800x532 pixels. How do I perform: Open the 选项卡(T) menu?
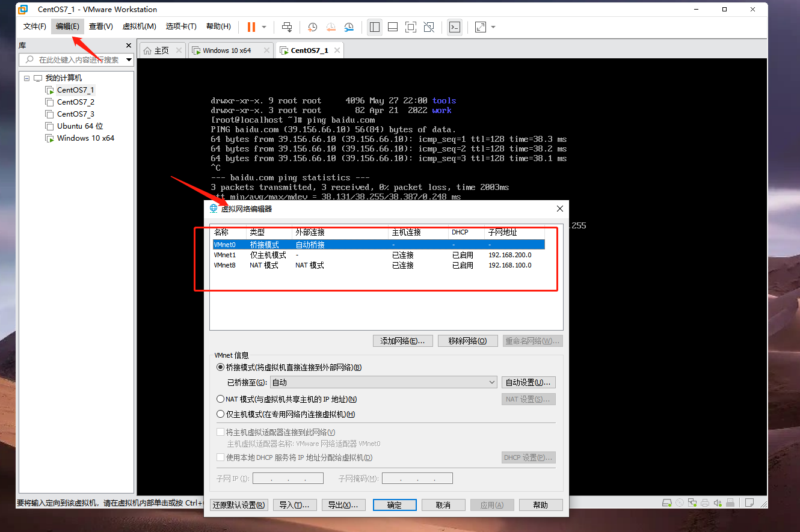[x=181, y=26]
